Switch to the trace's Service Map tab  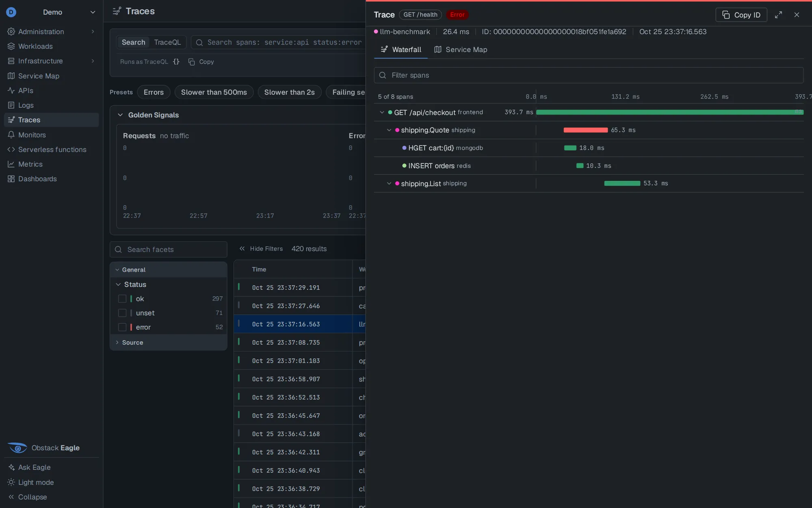[461, 50]
